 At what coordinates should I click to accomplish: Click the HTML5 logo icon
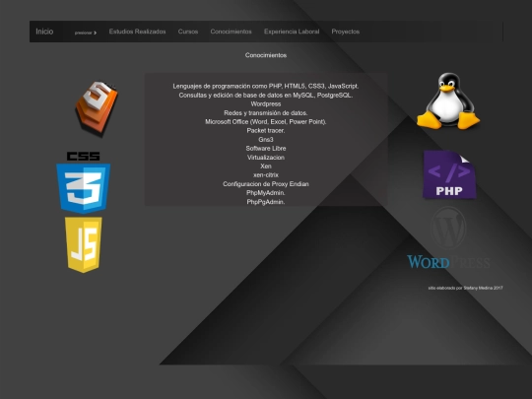pos(97,108)
